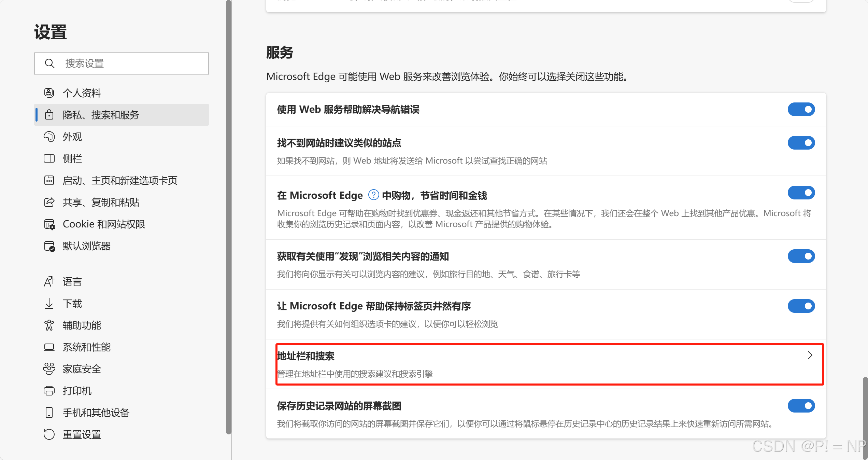Expand 地址栏和搜索 with the chevron arrow

(810, 356)
